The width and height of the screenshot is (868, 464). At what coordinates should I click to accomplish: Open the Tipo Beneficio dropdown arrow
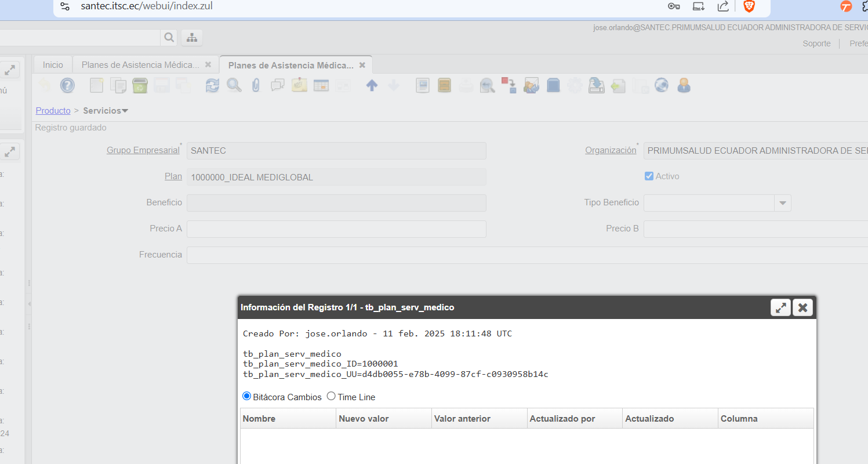click(783, 203)
